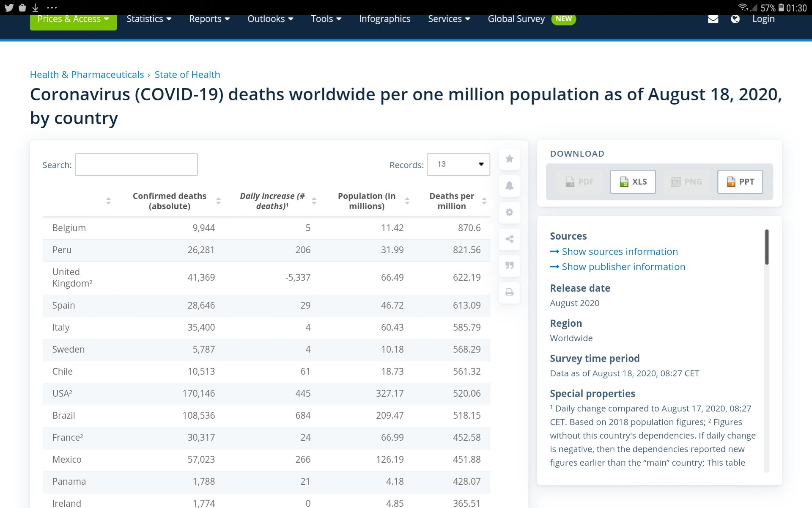
Task: Click the Survey time period heading
Action: [x=595, y=359]
